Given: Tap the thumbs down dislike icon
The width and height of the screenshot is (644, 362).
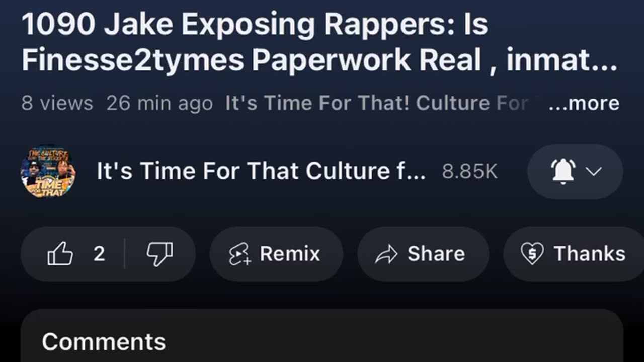Looking at the screenshot, I should (x=159, y=254).
